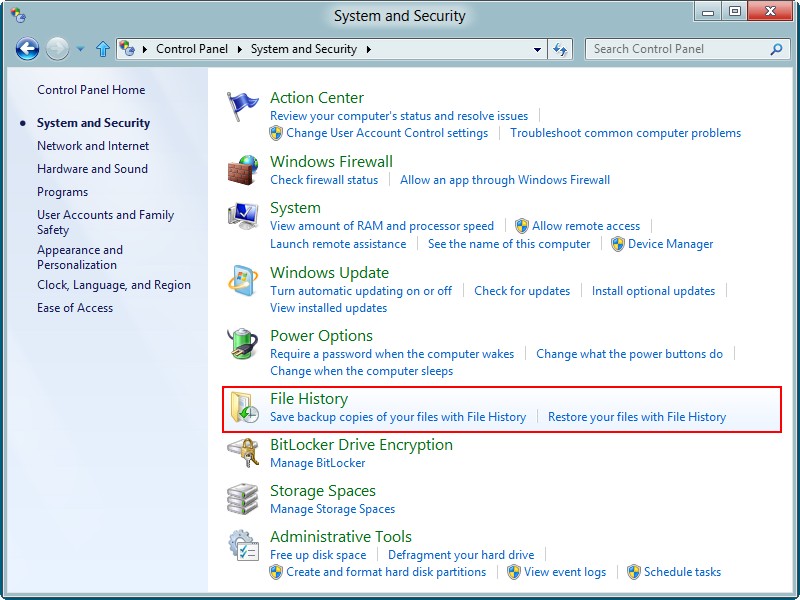800x600 pixels.
Task: Open Troubleshoot common computer problems
Action: (x=626, y=133)
